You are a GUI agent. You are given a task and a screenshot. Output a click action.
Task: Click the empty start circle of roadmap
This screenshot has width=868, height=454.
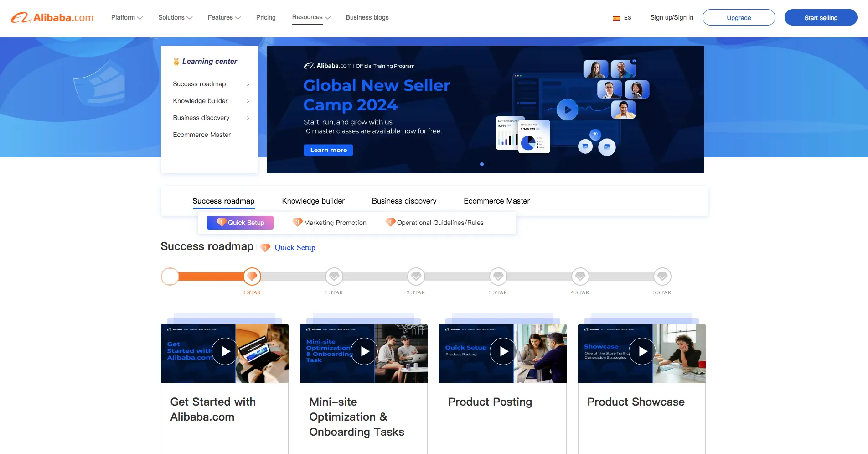coord(170,277)
